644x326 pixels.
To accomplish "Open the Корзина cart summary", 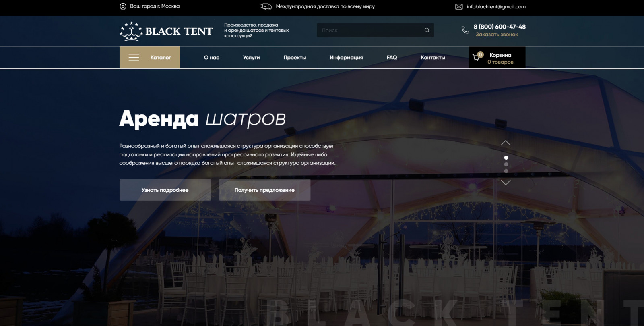I will point(497,57).
